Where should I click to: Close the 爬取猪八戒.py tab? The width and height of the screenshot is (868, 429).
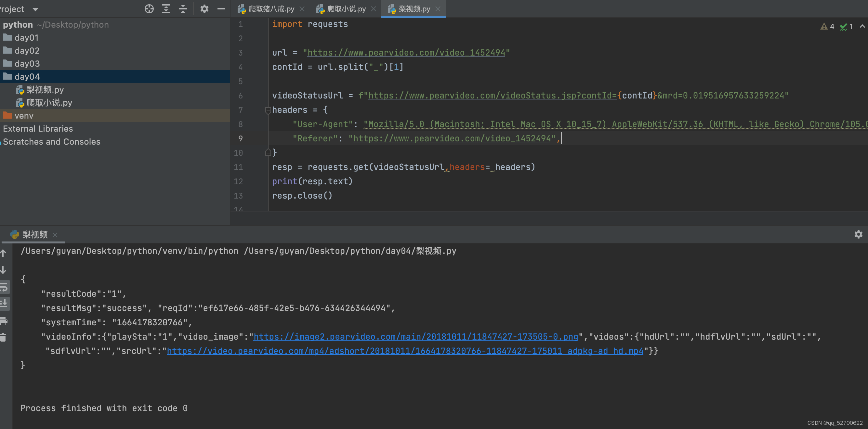pyautogui.click(x=302, y=9)
